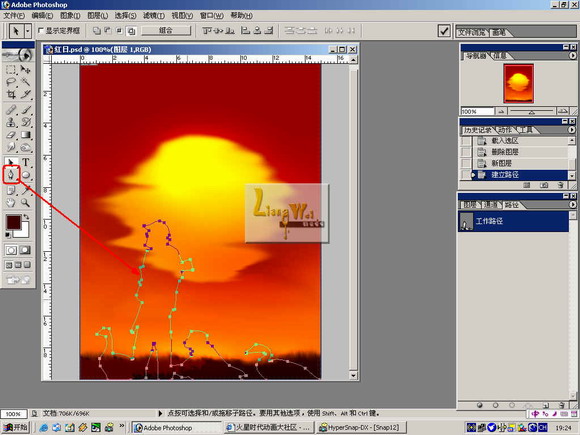
Task: Choose the Crop tool
Action: (11, 94)
